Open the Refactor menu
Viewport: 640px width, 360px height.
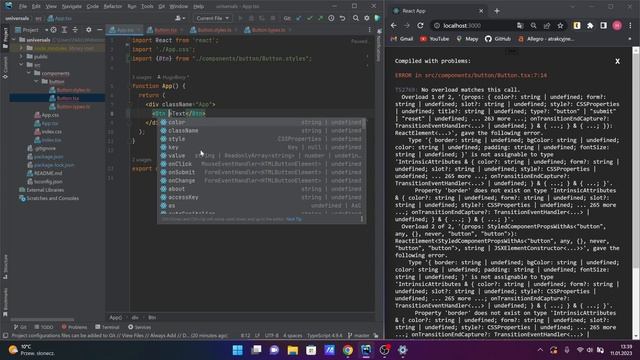click(x=113, y=7)
